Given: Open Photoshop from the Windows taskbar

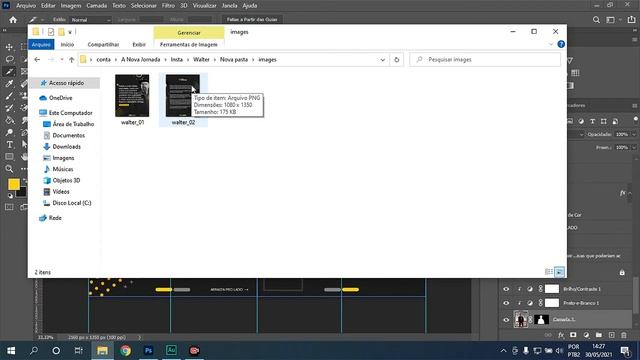Looking at the screenshot, I should (149, 351).
